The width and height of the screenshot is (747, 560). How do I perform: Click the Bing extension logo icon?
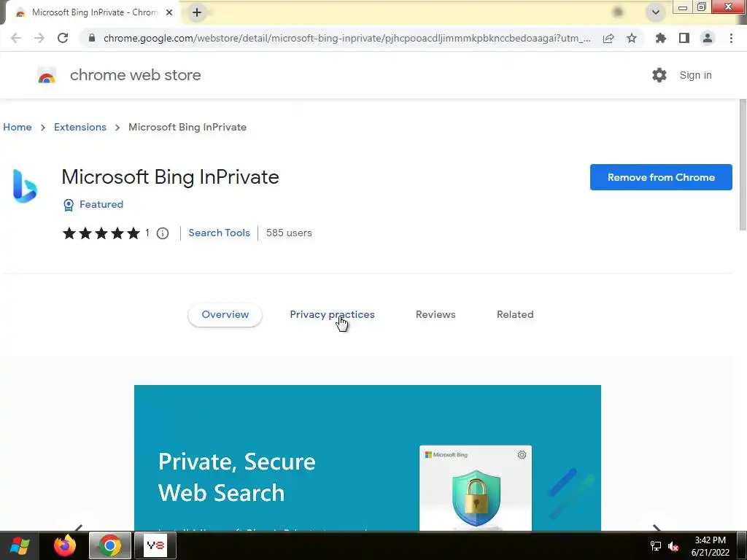tap(25, 186)
